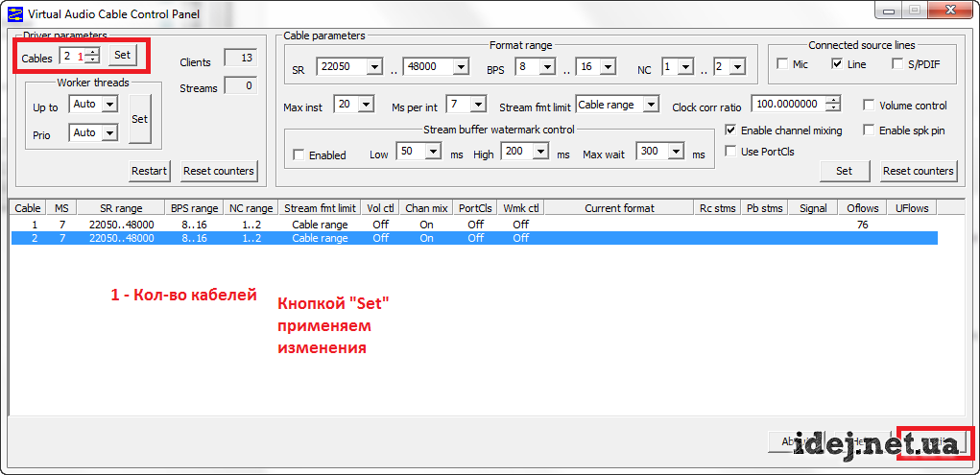Open Stream fmt limit Cable range dropdown
The height and width of the screenshot is (475, 980).
(x=651, y=105)
